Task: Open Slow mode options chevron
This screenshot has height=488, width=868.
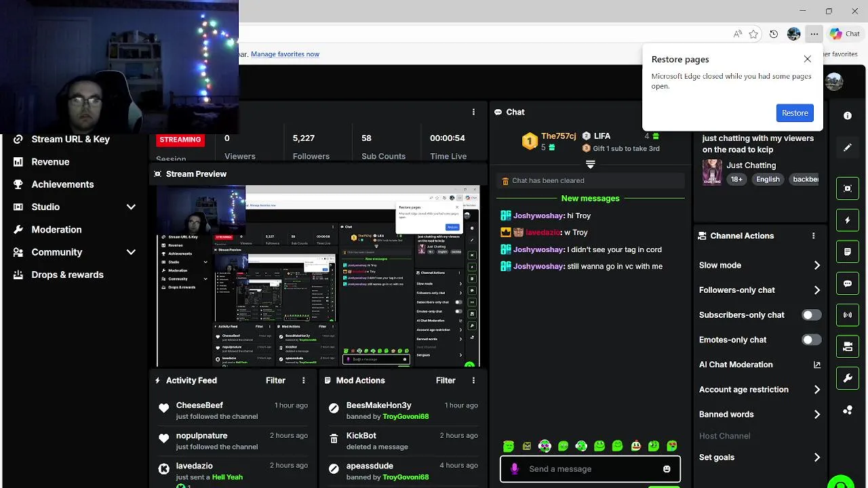Action: 817,266
